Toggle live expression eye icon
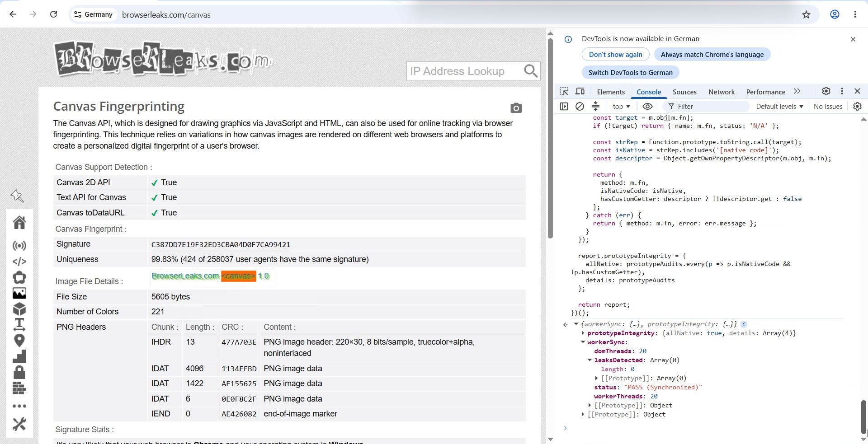 point(647,106)
